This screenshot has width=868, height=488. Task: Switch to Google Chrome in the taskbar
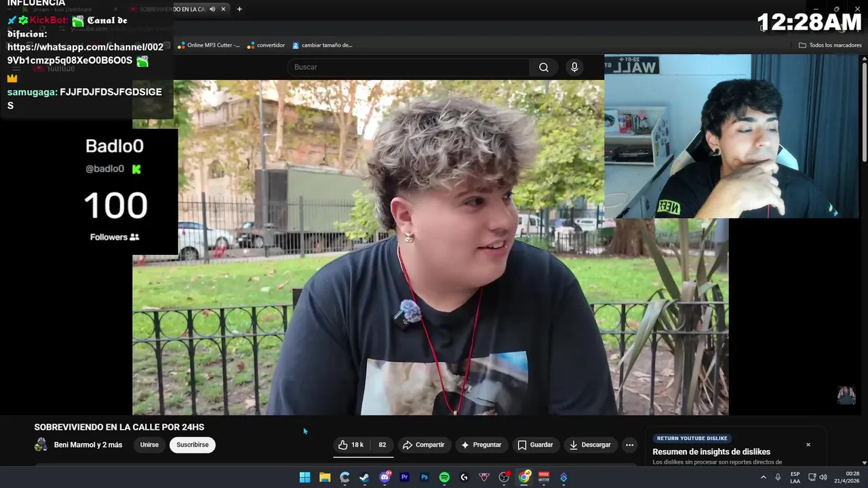pos(524,477)
